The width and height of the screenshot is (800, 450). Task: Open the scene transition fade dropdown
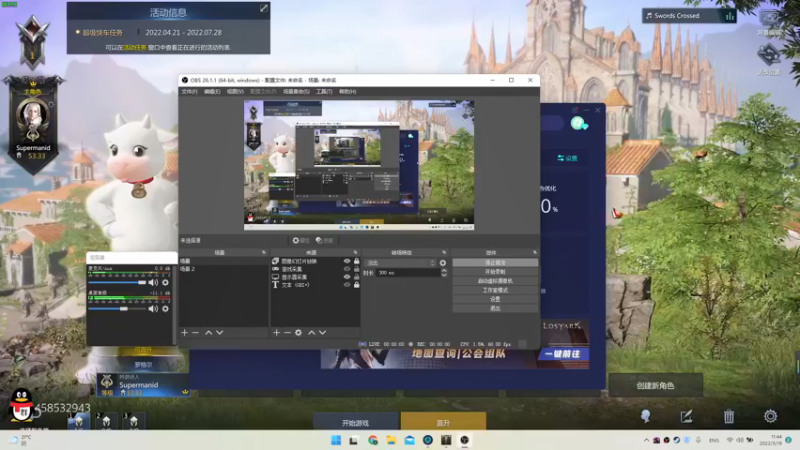click(400, 263)
